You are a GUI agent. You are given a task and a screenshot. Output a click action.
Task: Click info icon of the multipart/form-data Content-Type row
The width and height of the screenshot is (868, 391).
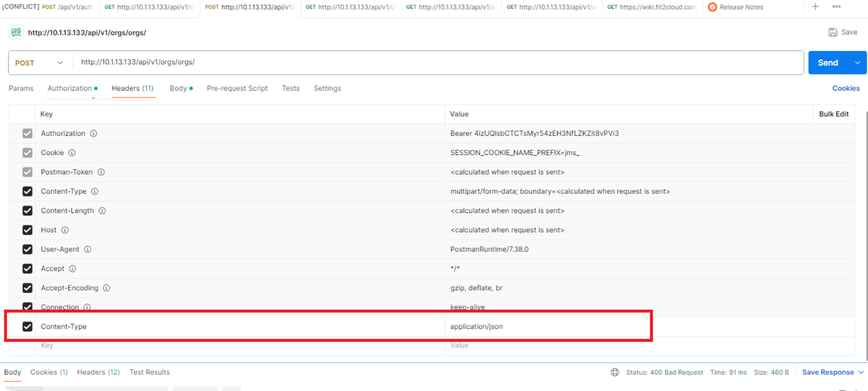[94, 192]
